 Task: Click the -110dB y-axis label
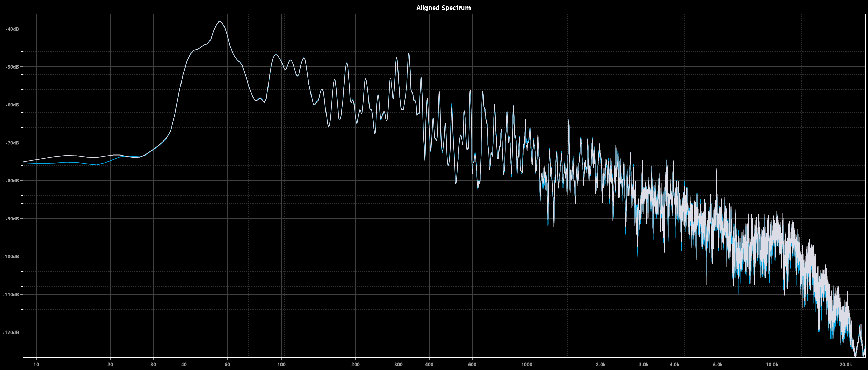pyautogui.click(x=11, y=294)
